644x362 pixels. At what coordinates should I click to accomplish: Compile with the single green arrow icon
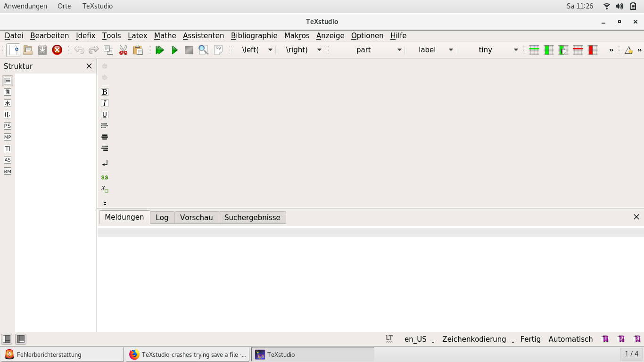click(x=174, y=49)
